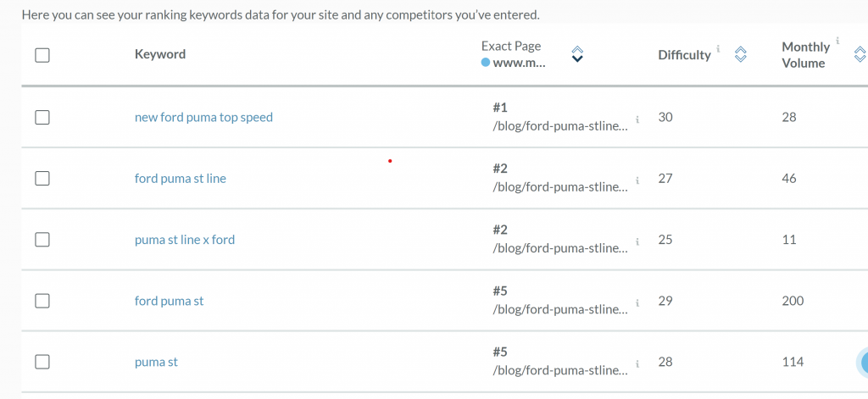Click info icon on 'puma st' row
The width and height of the screenshot is (868, 399).
tap(637, 363)
